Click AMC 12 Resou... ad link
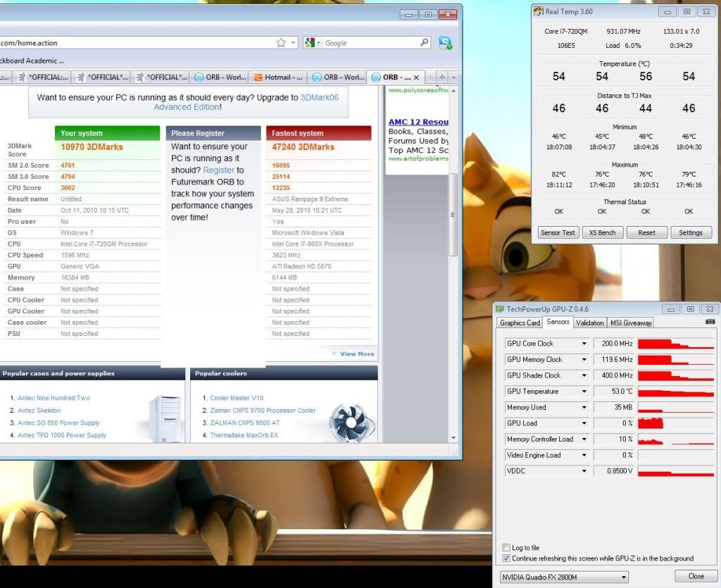 [418, 122]
